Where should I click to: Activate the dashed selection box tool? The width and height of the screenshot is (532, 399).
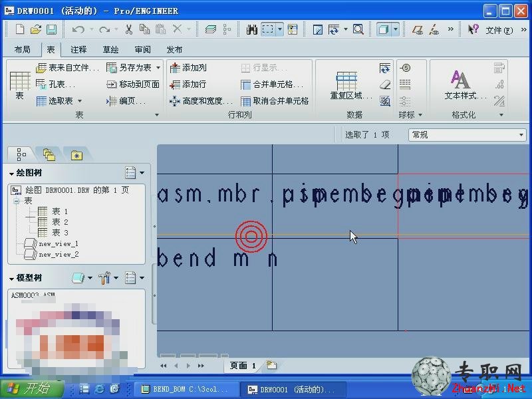pos(268,29)
